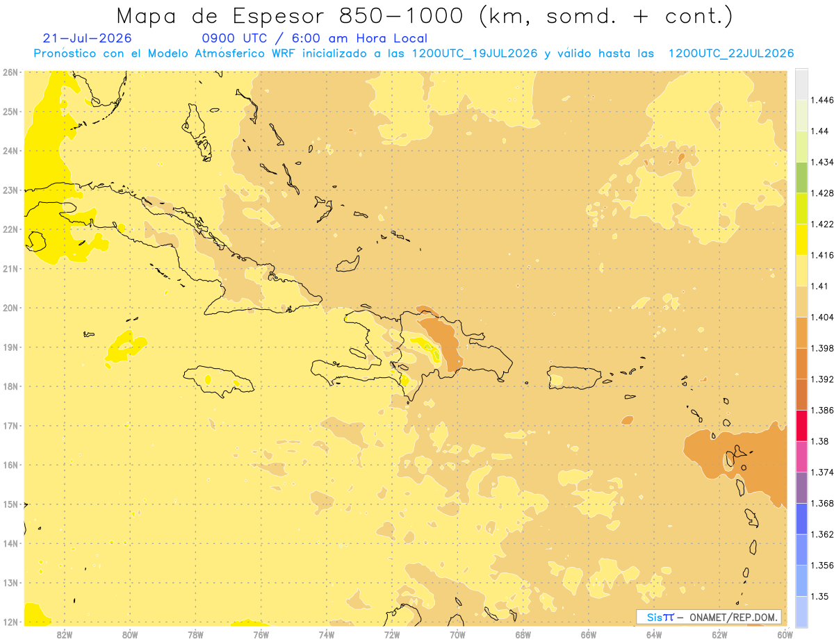Screen dimensions: 834x644
Task: Click the 12N latitude axis label
Action: [10, 622]
